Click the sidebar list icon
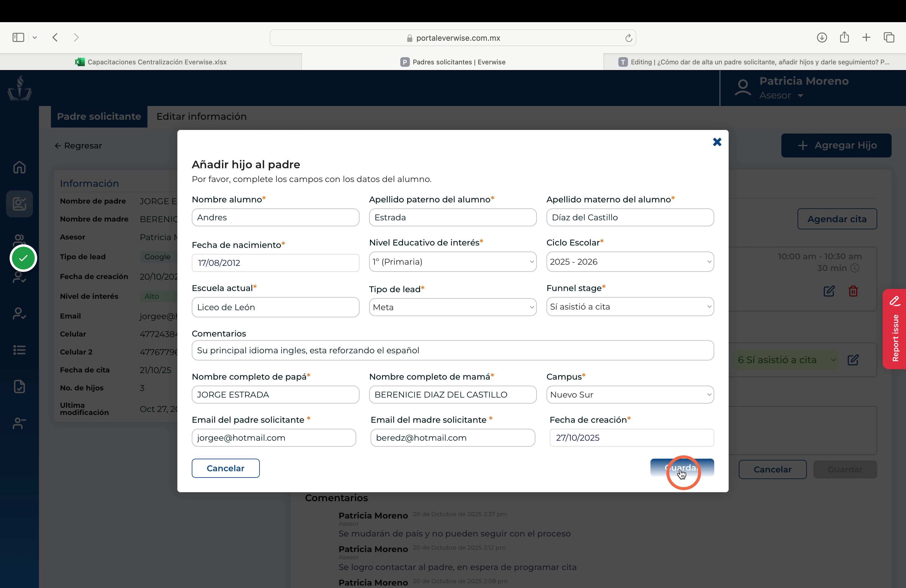The height and width of the screenshot is (588, 906). pyautogui.click(x=19, y=350)
